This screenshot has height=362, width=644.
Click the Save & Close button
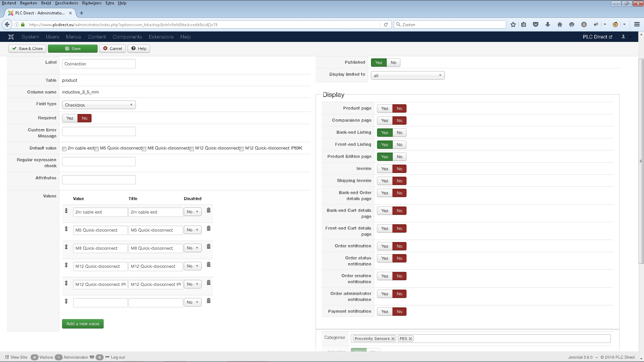[x=27, y=49]
